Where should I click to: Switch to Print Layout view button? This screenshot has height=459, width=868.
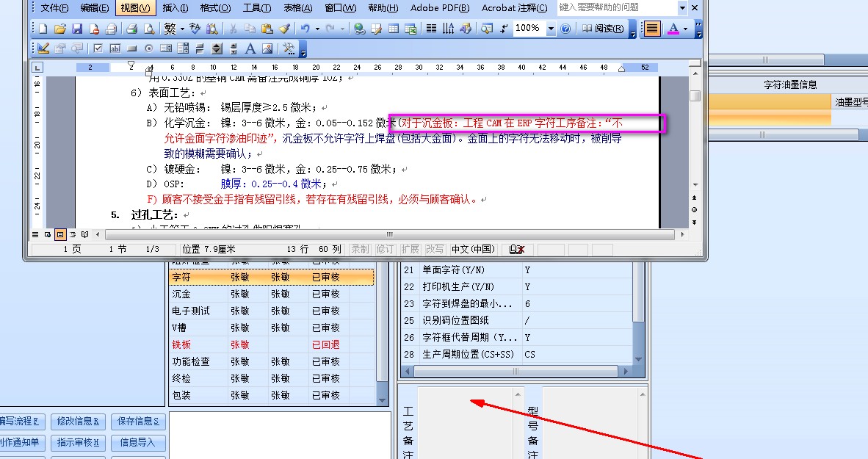pyautogui.click(x=60, y=235)
